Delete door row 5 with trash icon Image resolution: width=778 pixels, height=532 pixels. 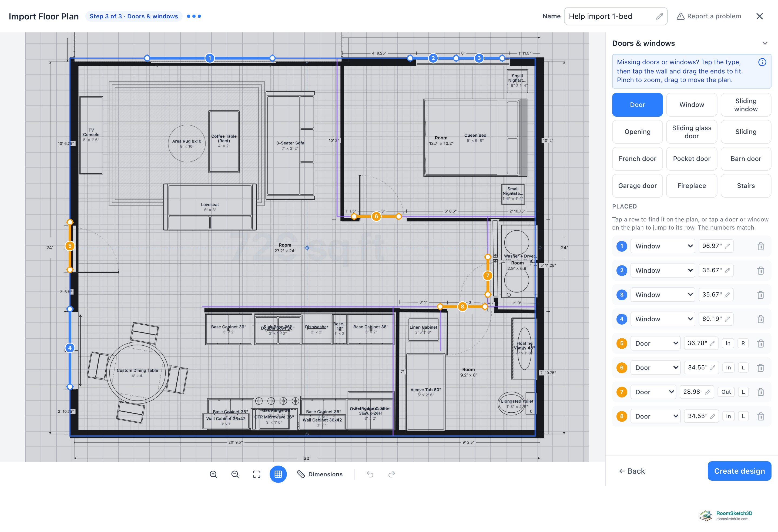coord(761,343)
